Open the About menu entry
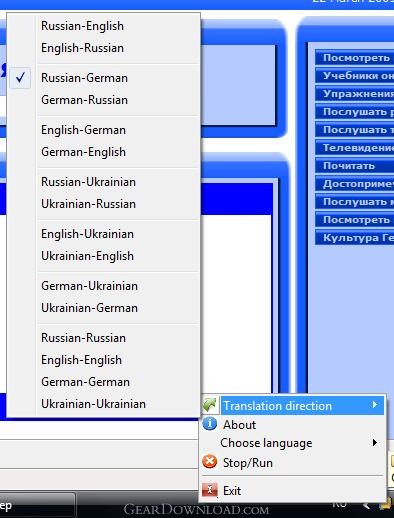The width and height of the screenshot is (394, 518). tap(293, 425)
